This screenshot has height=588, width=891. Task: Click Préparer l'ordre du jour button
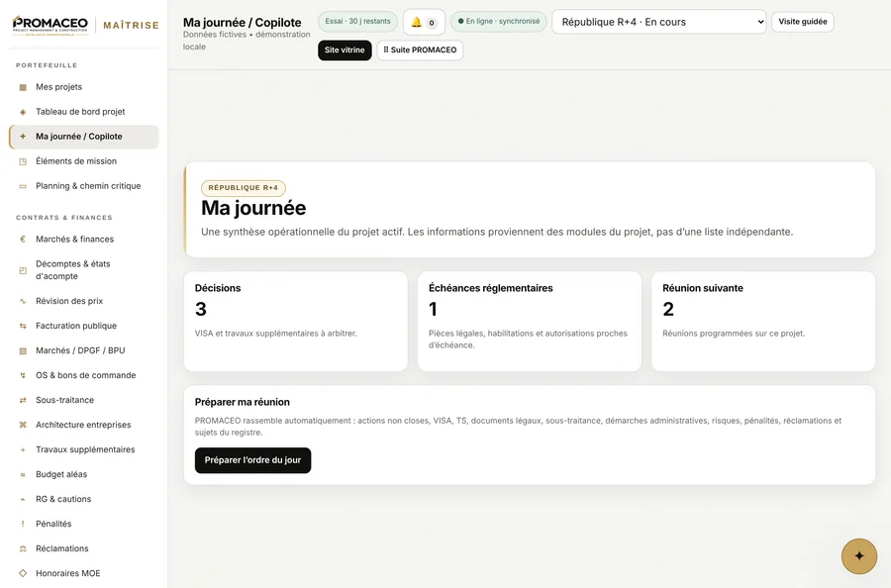[x=252, y=460]
